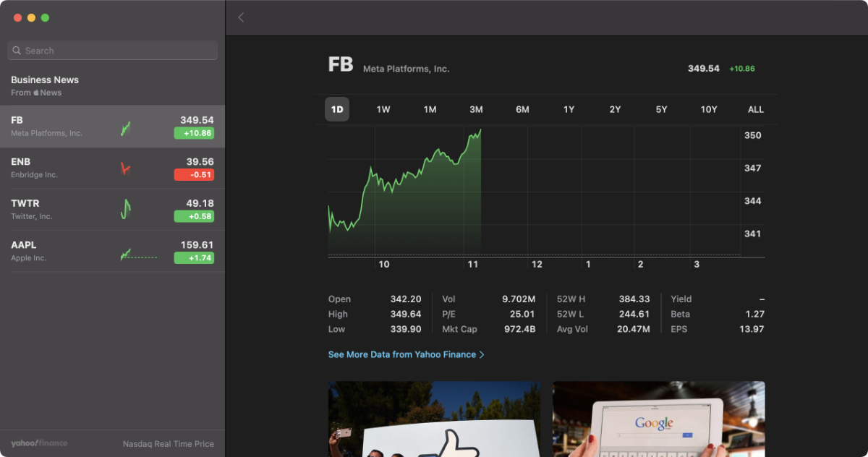Select the Meta Platforms watchlist row

click(x=112, y=127)
